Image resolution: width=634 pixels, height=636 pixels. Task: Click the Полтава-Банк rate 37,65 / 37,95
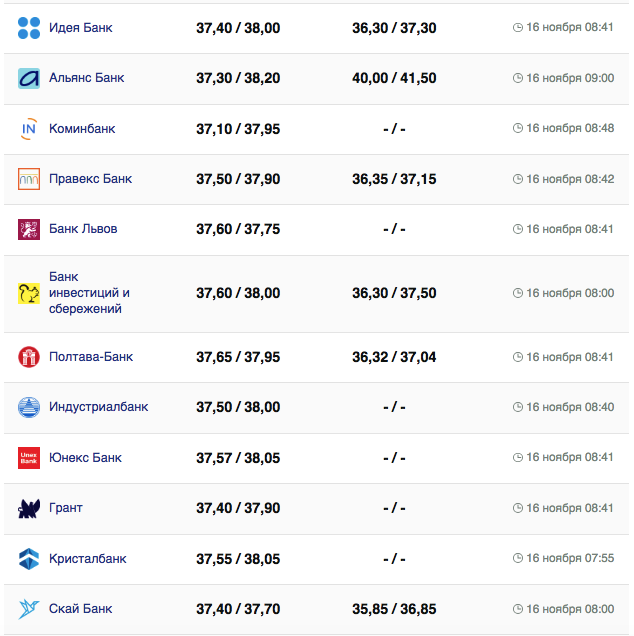(x=238, y=357)
